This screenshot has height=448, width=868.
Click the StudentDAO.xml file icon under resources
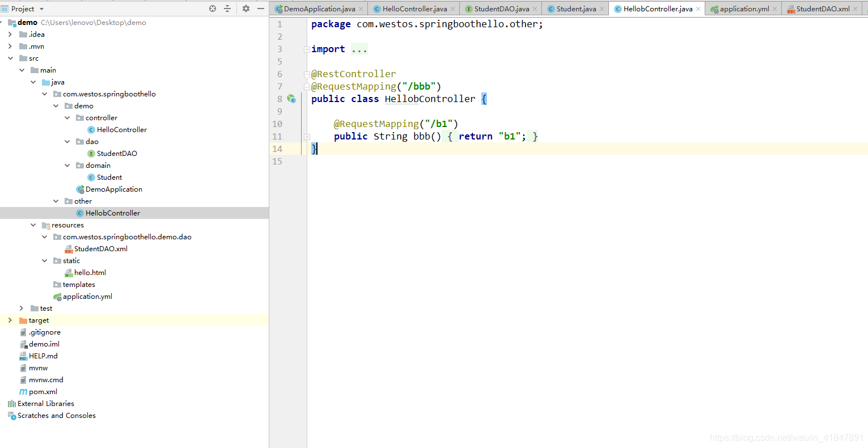[69, 248]
